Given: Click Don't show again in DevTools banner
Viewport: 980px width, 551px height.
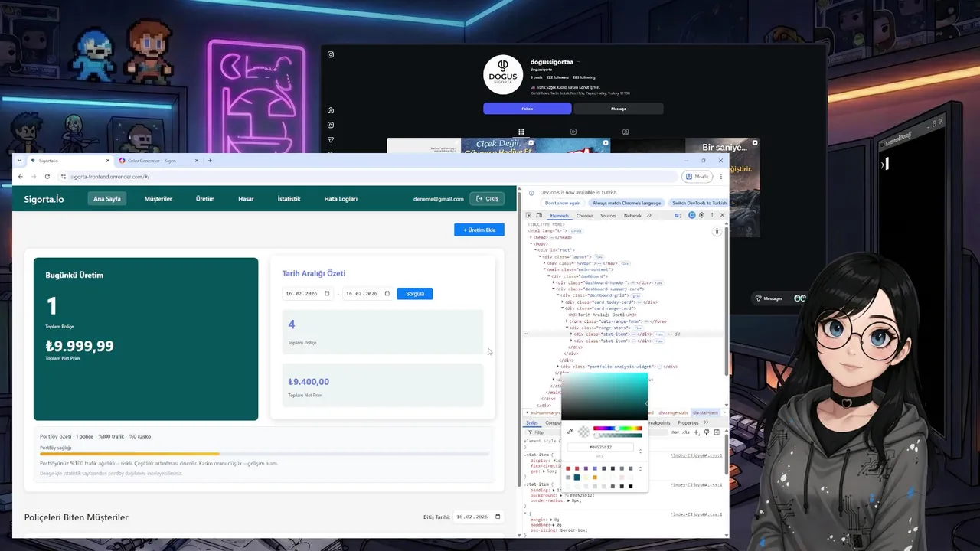Looking at the screenshot, I should [563, 203].
